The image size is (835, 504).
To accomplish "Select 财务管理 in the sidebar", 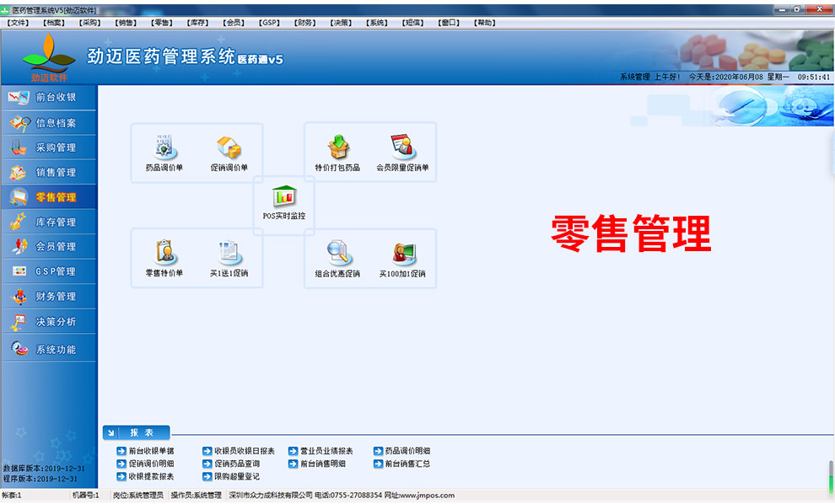I will (49, 297).
